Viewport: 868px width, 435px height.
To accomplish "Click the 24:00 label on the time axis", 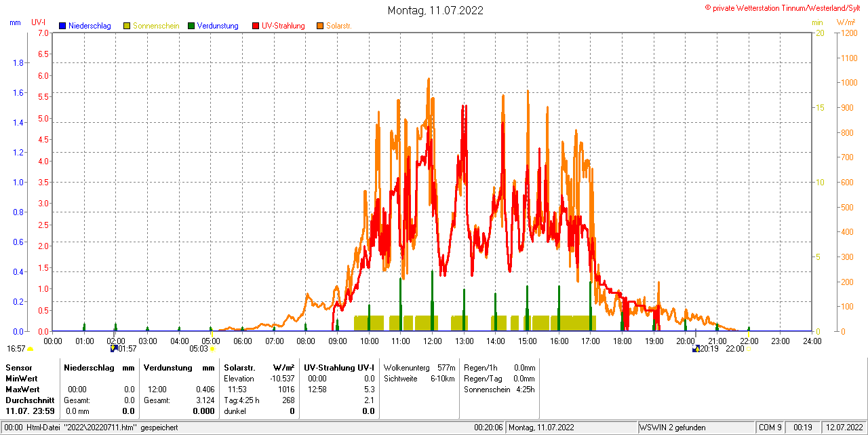I will tap(812, 341).
